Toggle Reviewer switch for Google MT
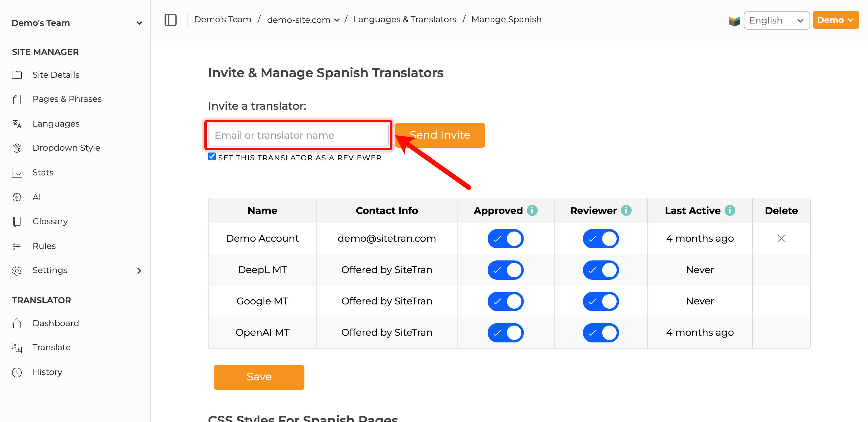The height and width of the screenshot is (422, 868). 601,301
